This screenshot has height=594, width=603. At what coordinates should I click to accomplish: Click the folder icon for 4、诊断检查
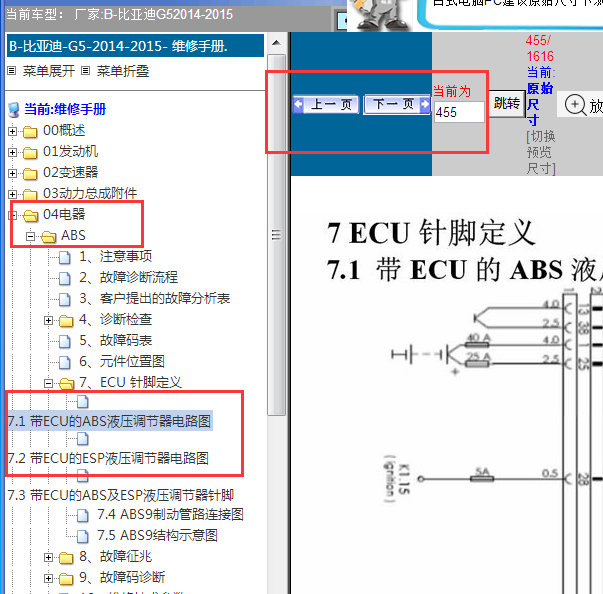(x=66, y=321)
